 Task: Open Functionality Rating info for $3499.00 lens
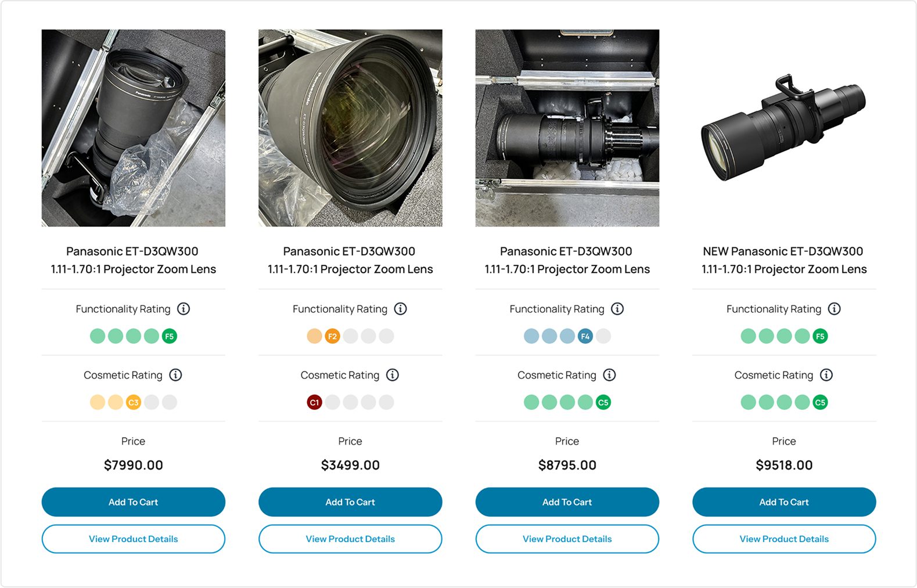click(400, 309)
